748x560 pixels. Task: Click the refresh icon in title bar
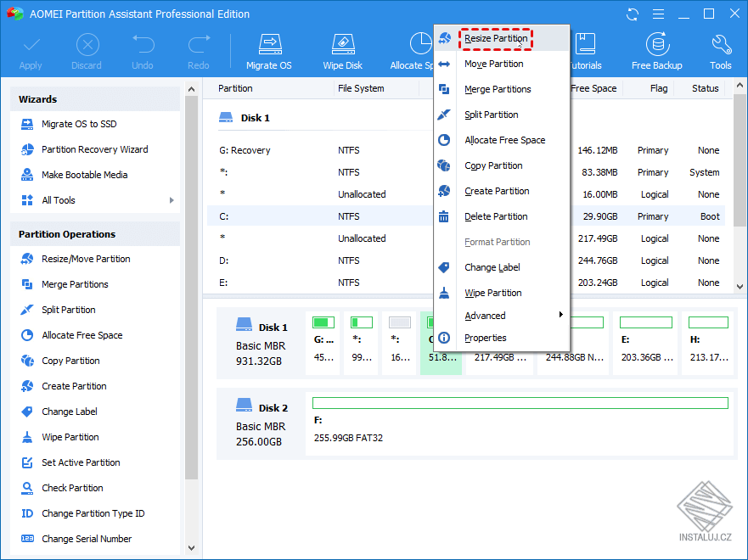[x=633, y=14]
